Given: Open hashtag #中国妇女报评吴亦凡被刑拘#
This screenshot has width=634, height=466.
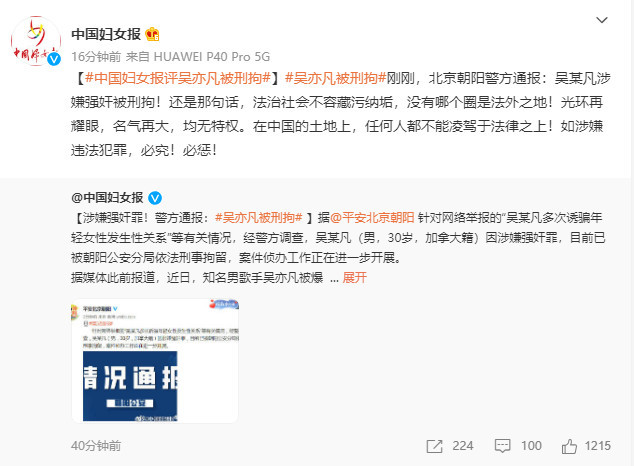Looking at the screenshot, I should click(x=178, y=78).
